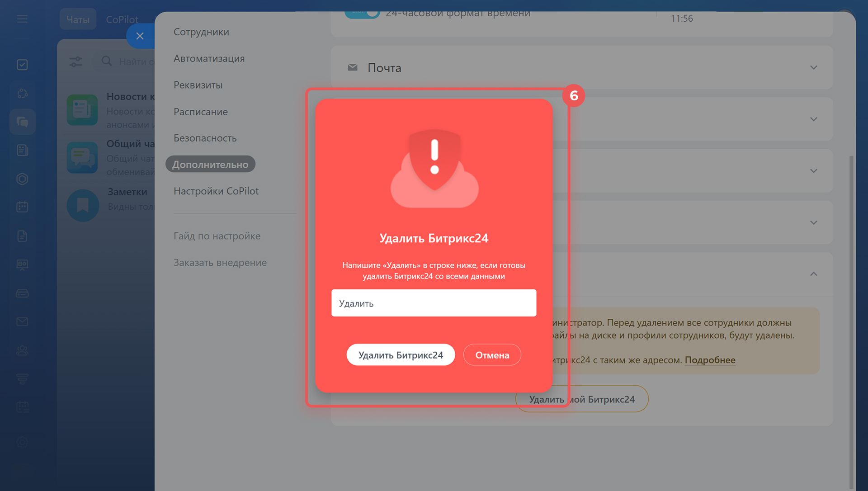Follow the Подробнее link

pos(710,360)
